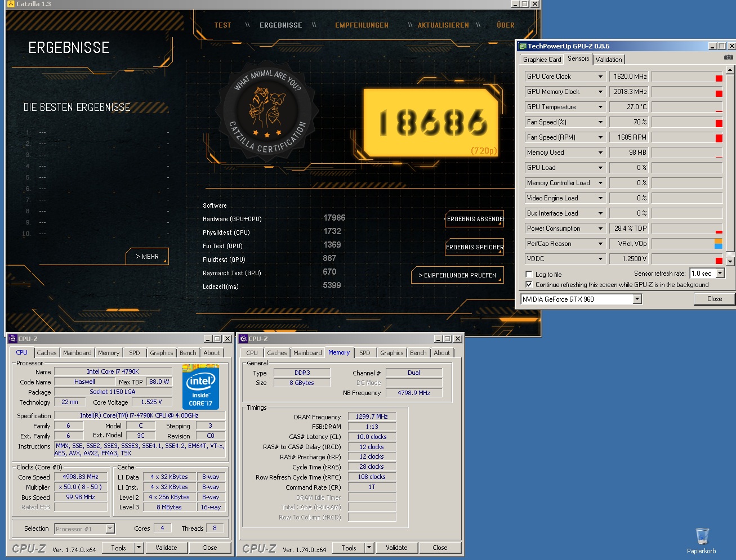Toggle Continue refreshing in background checkbox
Image resolution: width=736 pixels, height=560 pixels.
coord(529,285)
